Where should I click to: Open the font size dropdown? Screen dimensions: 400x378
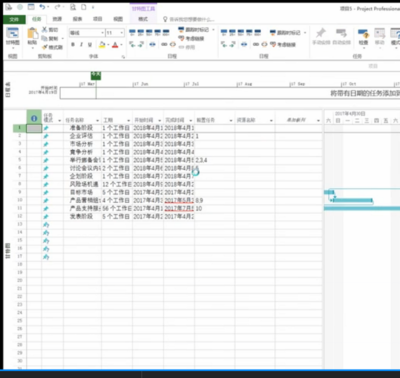(x=122, y=33)
